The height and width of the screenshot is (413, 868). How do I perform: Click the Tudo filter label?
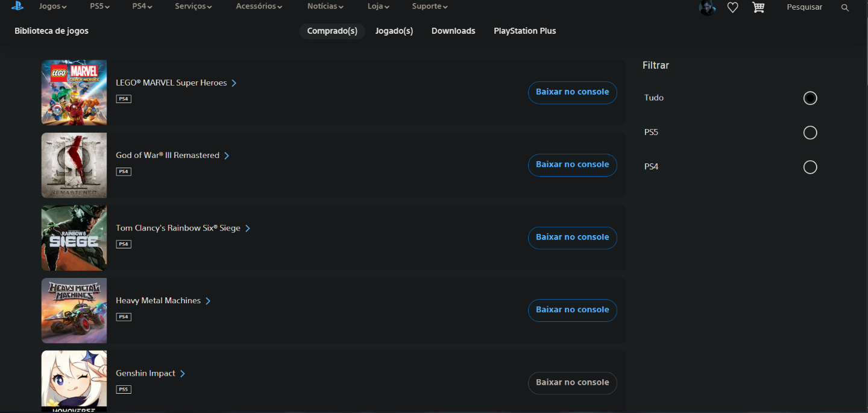point(654,98)
